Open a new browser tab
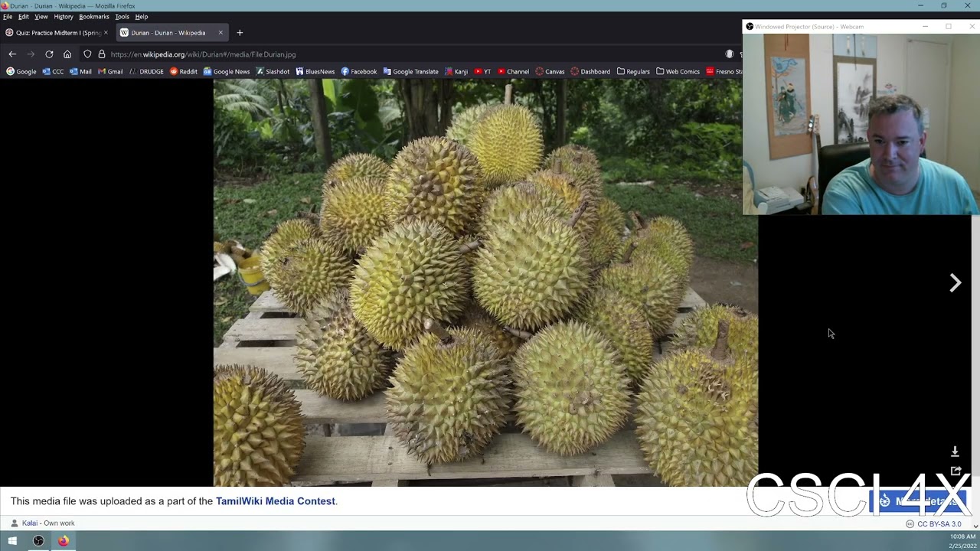Screen dimensions: 980x551 point(240,33)
